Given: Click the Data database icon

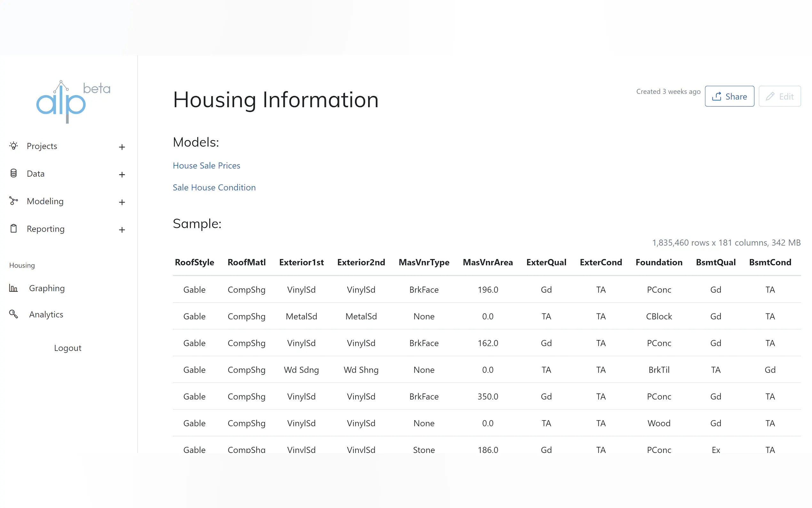Looking at the screenshot, I should point(13,173).
